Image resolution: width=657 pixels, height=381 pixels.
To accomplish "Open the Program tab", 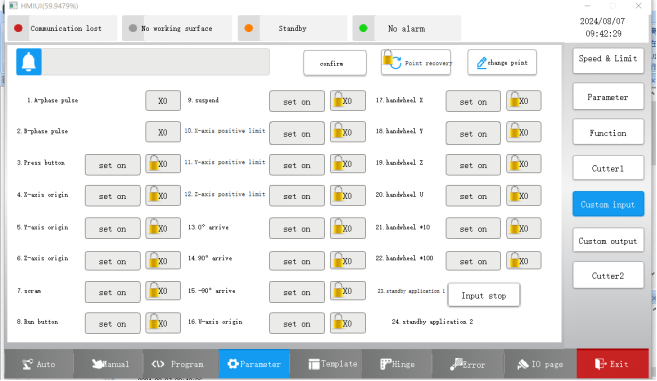I will coord(180,364).
